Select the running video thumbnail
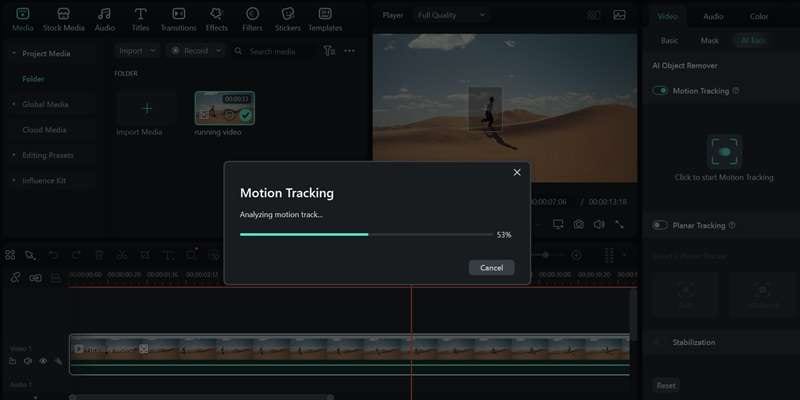This screenshot has width=800, height=400. 224,108
